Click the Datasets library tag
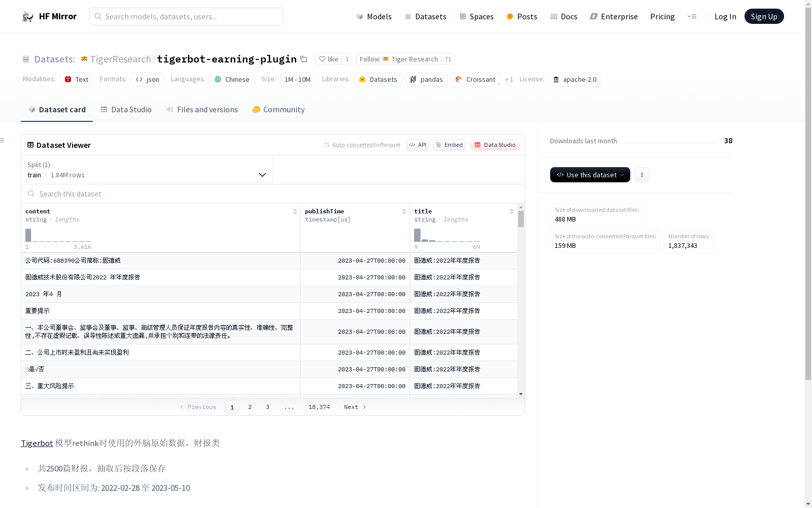This screenshot has height=508, width=812. click(x=378, y=79)
